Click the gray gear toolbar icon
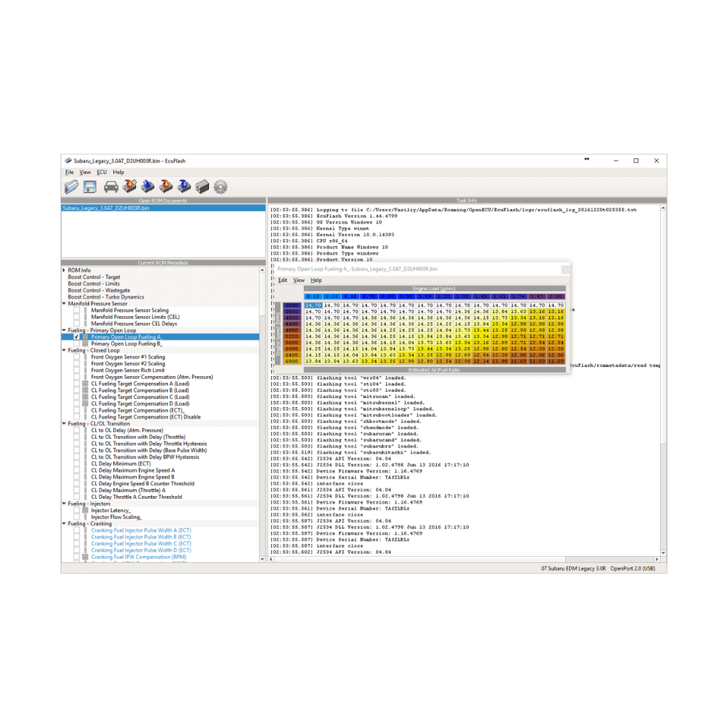Viewport: 728px width, 728px height. (220, 187)
